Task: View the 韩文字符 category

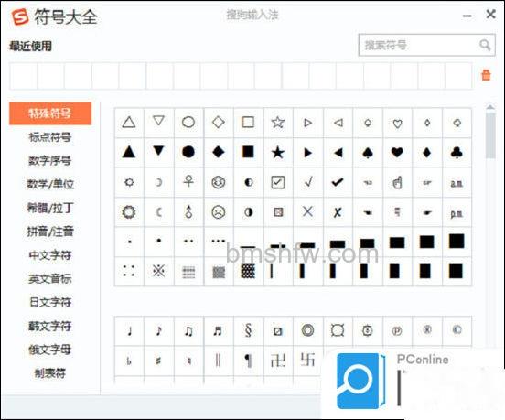Action: click(x=50, y=326)
